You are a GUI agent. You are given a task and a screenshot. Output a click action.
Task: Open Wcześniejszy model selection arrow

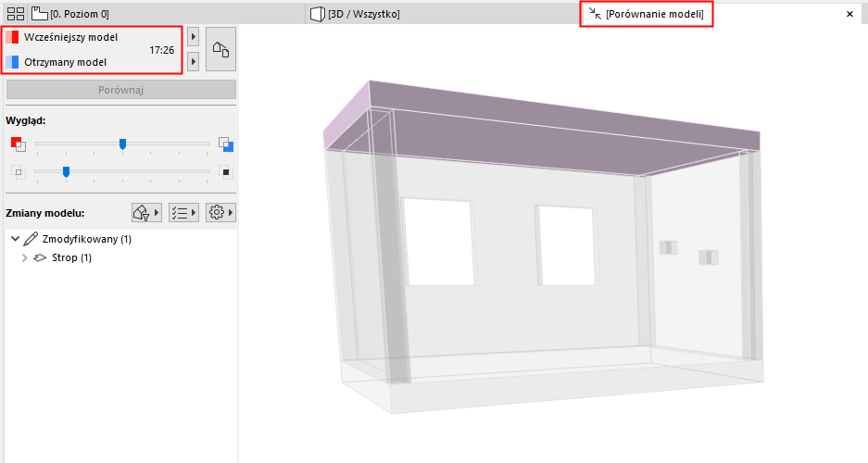click(194, 37)
